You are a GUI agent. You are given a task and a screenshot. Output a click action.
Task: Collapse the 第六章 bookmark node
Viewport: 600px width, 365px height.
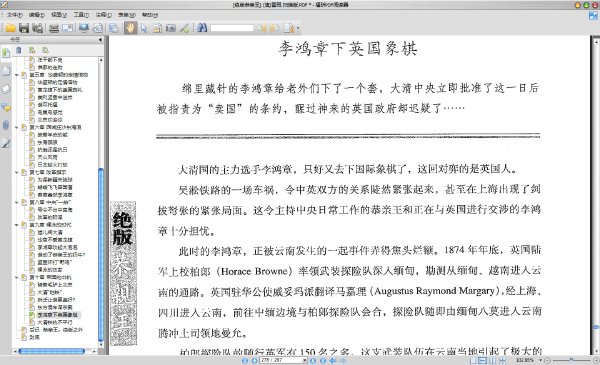pyautogui.click(x=17, y=127)
